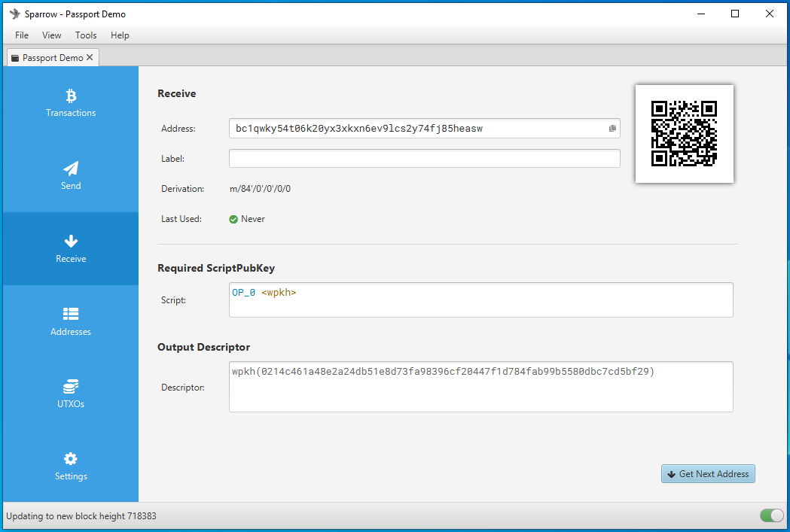Click the block height status message
The height and width of the screenshot is (532, 790).
[81, 516]
